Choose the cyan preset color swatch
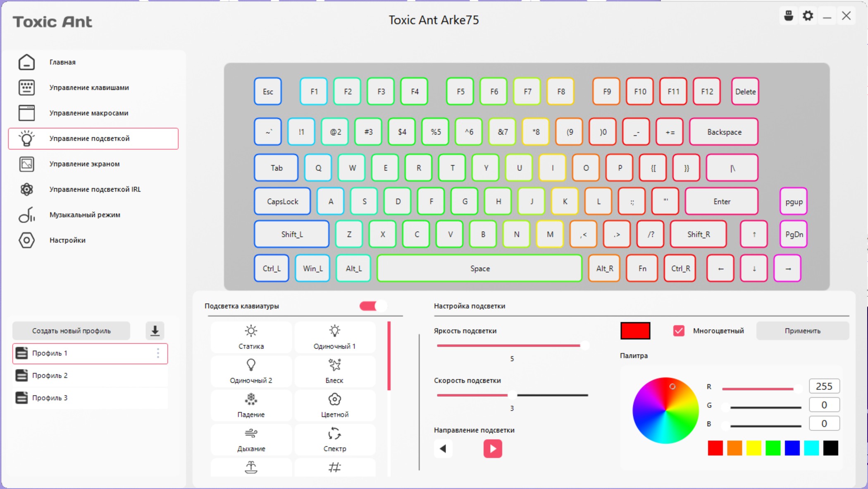This screenshot has width=868, height=489. [x=811, y=448]
